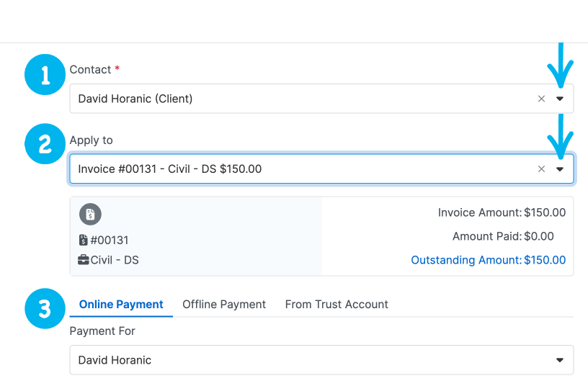Click the Payment For label
The width and height of the screenshot is (588, 386).
tap(102, 331)
